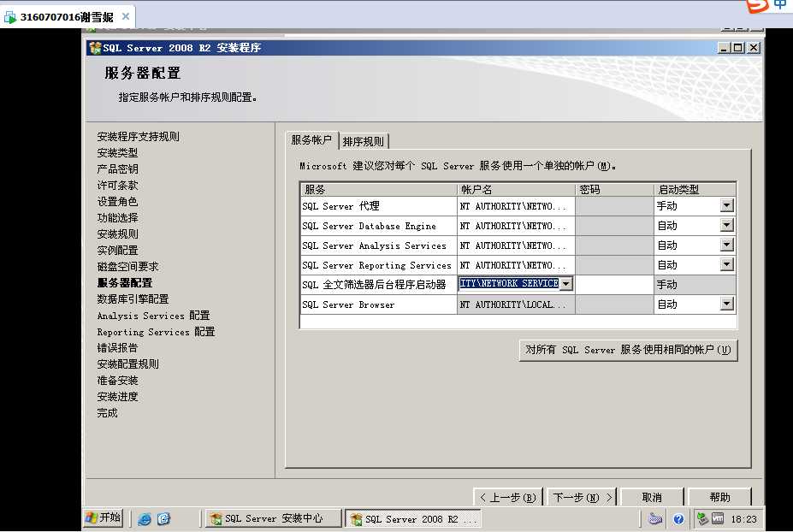The image size is (793, 532).
Task: Click account name cell for Analysis Services
Action: point(516,245)
